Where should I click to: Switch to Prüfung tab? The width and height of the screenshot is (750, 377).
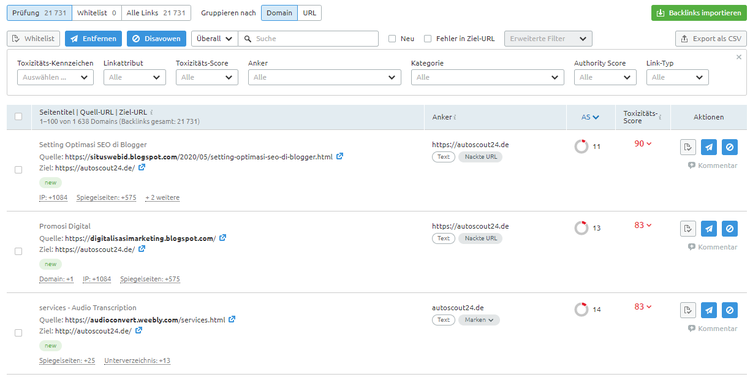[39, 13]
